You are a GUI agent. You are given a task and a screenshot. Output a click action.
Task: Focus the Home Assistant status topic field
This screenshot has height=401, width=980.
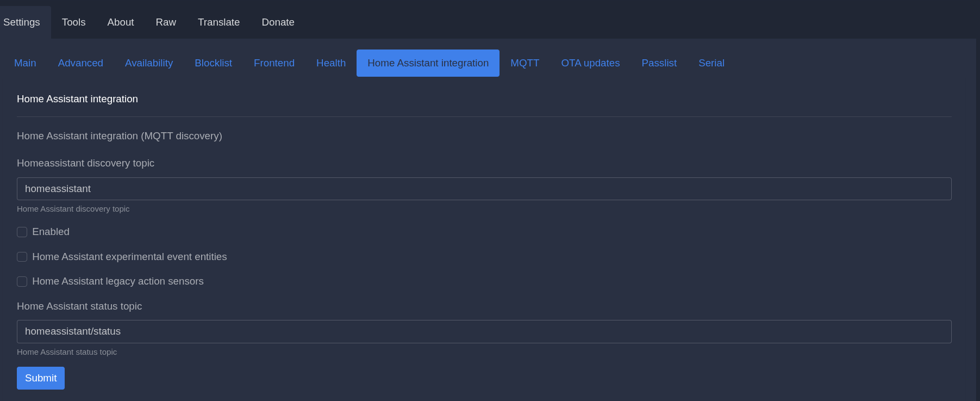click(484, 331)
